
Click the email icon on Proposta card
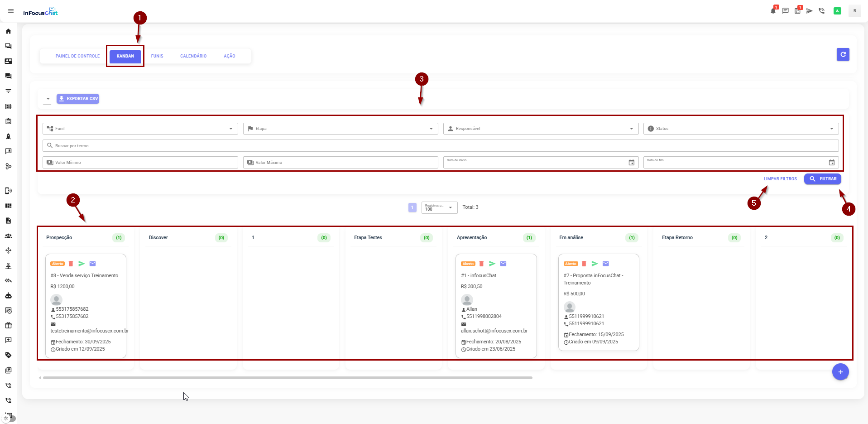(606, 264)
